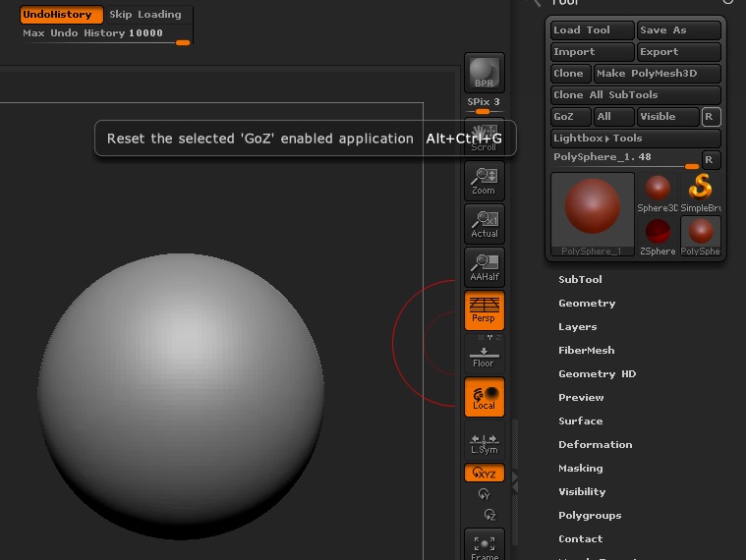
Task: Toggle Persp perspective mode off
Action: point(484,310)
